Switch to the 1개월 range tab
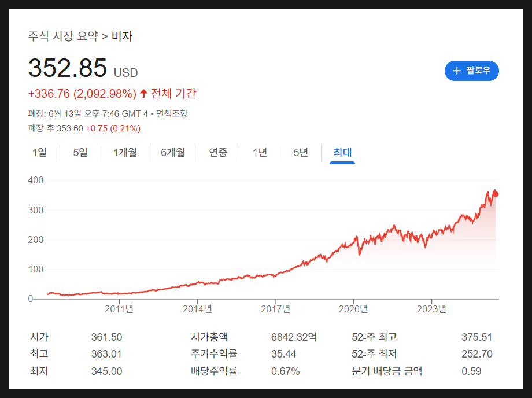Viewport: 532px width, 398px height. [x=125, y=152]
